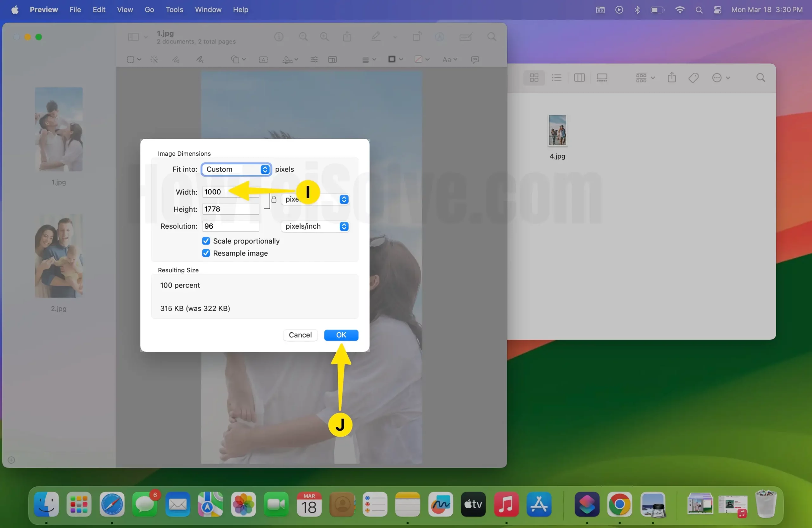The image size is (812, 528).
Task: Click the Zoom In magnifier icon
Action: coord(324,36)
